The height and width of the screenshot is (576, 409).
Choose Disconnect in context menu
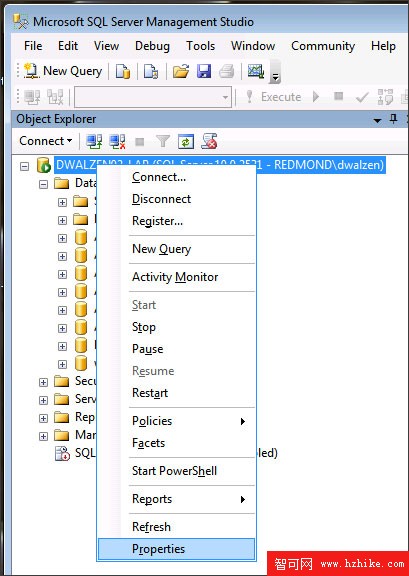click(x=176, y=199)
